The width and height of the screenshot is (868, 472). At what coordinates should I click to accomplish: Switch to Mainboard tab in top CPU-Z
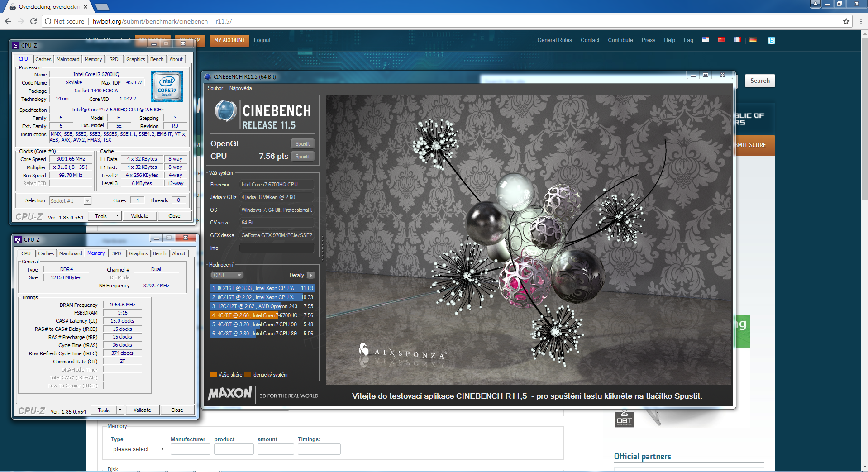68,59
